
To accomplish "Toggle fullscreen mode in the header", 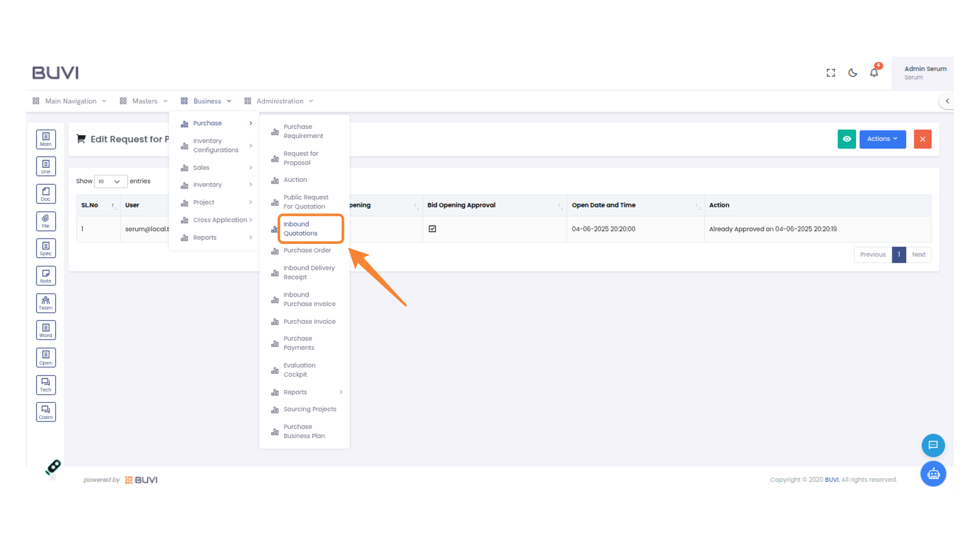I will pyautogui.click(x=830, y=72).
